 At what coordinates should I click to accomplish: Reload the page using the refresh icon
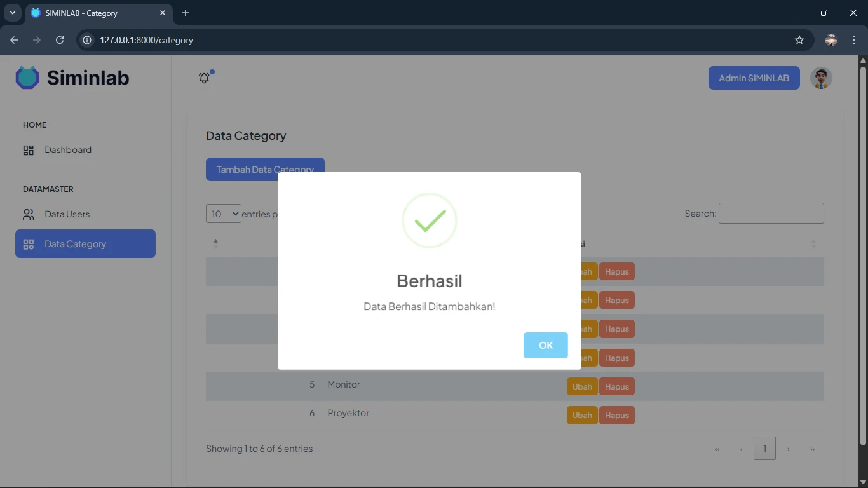click(60, 40)
